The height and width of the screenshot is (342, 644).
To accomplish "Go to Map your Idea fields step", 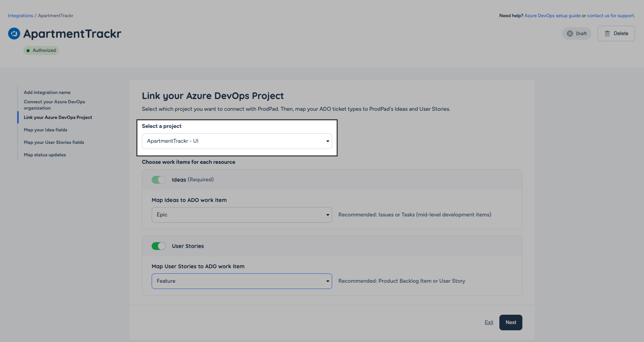I will [46, 130].
